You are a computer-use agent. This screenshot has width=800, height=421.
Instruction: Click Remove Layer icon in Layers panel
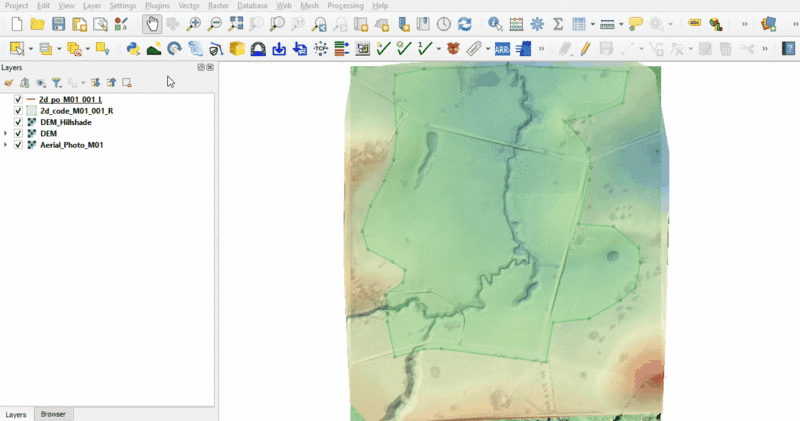(x=127, y=83)
